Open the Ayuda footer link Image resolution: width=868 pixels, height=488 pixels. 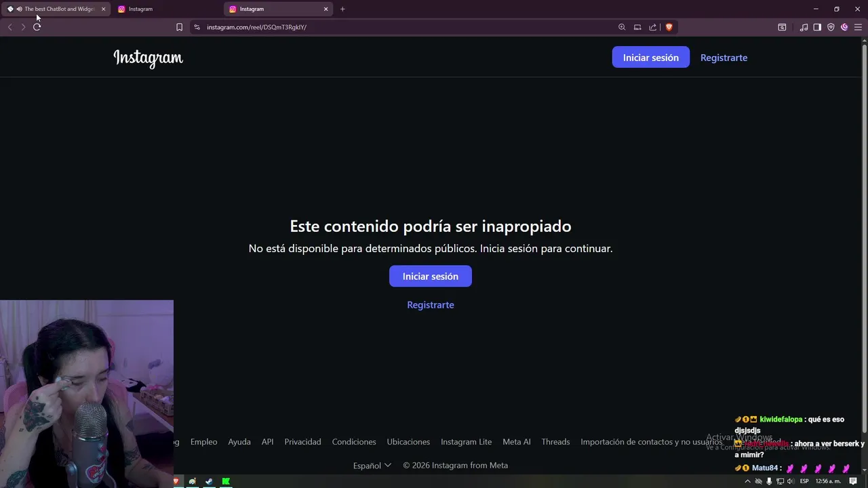click(239, 442)
